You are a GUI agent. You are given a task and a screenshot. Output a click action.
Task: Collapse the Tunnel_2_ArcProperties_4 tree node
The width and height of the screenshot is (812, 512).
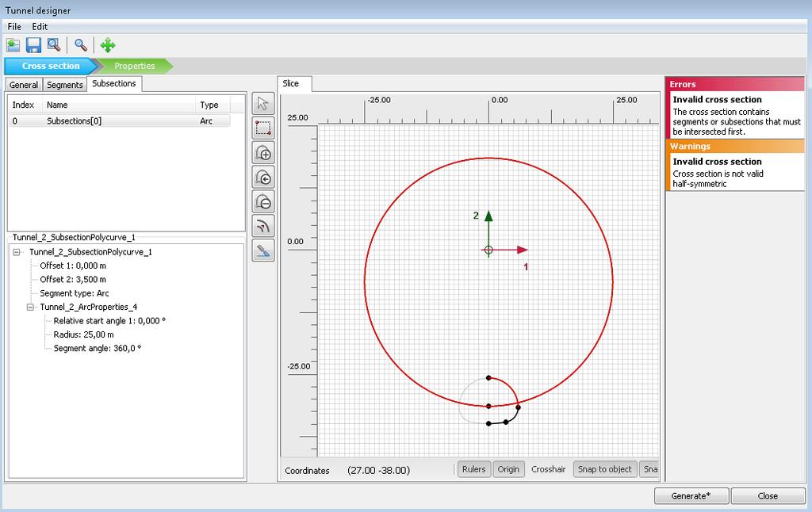tap(30, 307)
